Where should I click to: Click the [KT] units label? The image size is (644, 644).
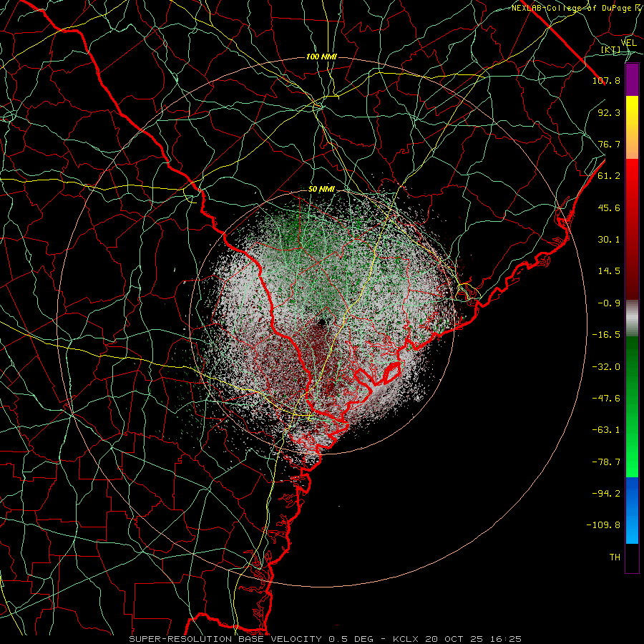pos(610,49)
